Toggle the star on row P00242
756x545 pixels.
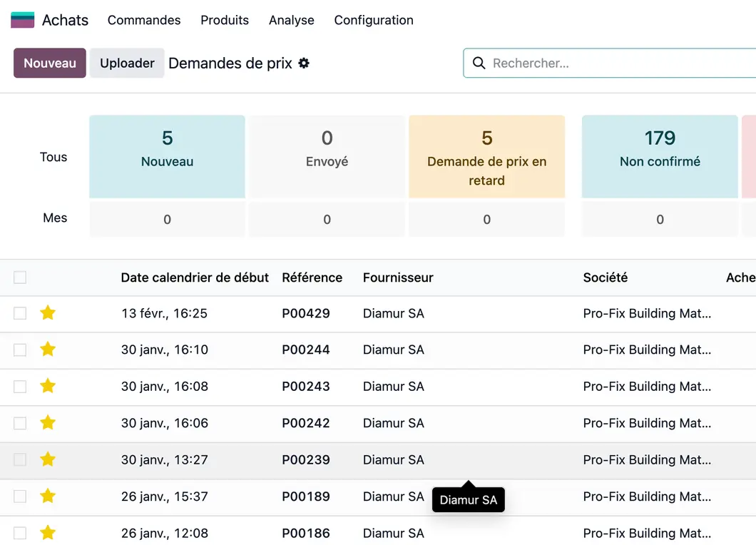point(48,423)
